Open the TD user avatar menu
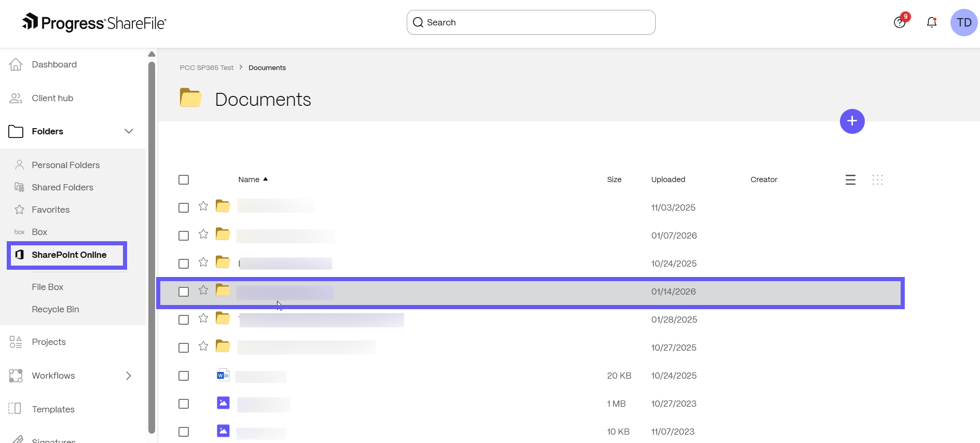The image size is (980, 443). point(963,23)
